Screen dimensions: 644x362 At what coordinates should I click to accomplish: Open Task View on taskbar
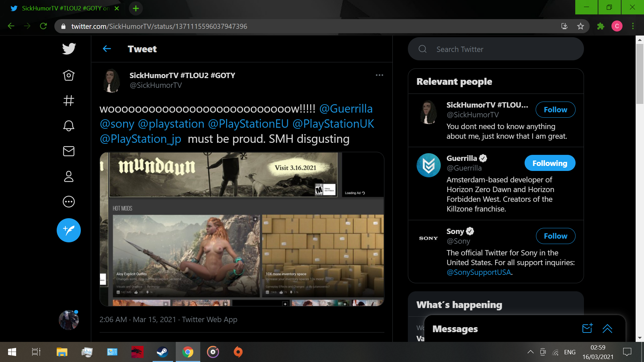[x=36, y=352]
